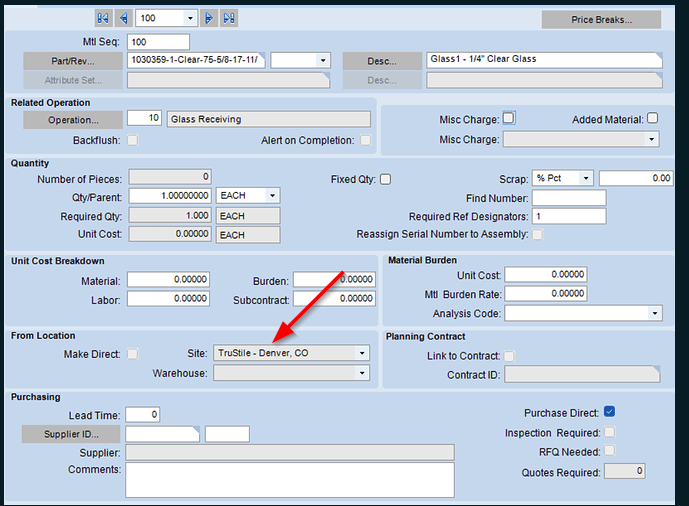Uncheck the Purchase Direct checkbox
Screen dimensions: 689x506
(610, 412)
